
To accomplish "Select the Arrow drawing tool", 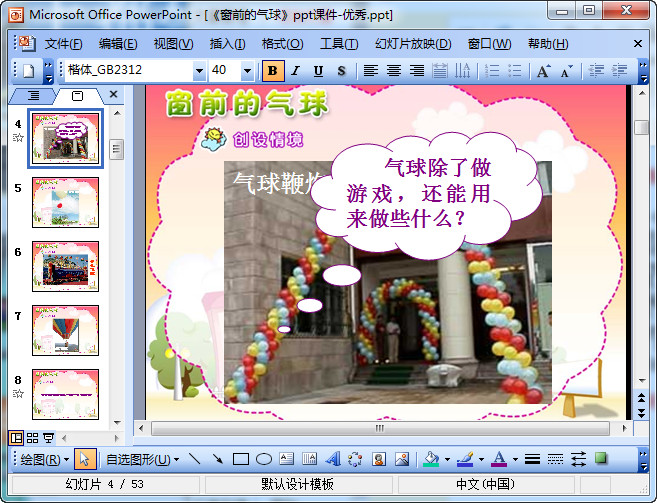I will pos(217,459).
